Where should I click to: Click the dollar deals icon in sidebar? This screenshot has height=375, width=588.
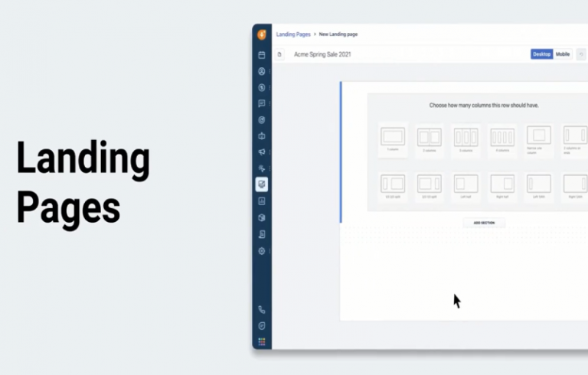click(262, 87)
